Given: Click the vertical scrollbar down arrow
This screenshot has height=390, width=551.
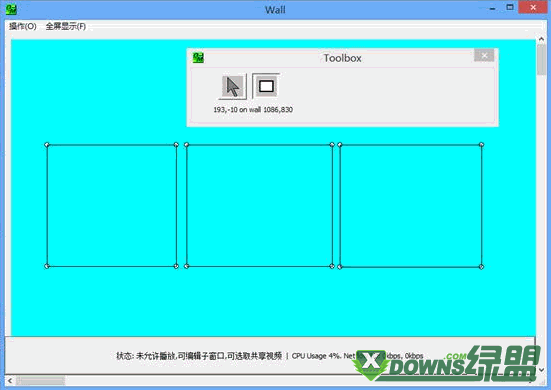Looking at the screenshot, I should (541, 370).
